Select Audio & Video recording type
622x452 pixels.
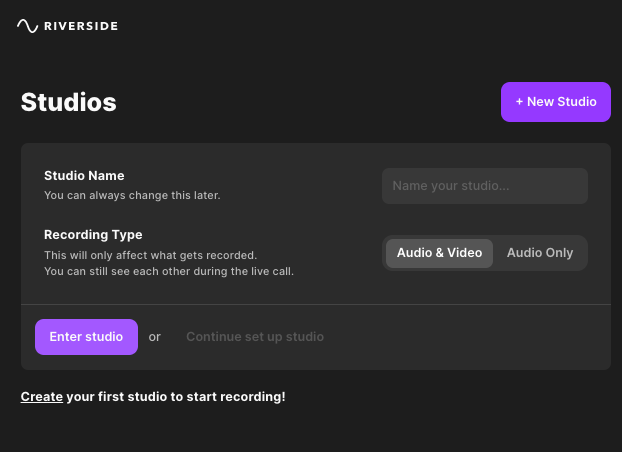coord(440,253)
